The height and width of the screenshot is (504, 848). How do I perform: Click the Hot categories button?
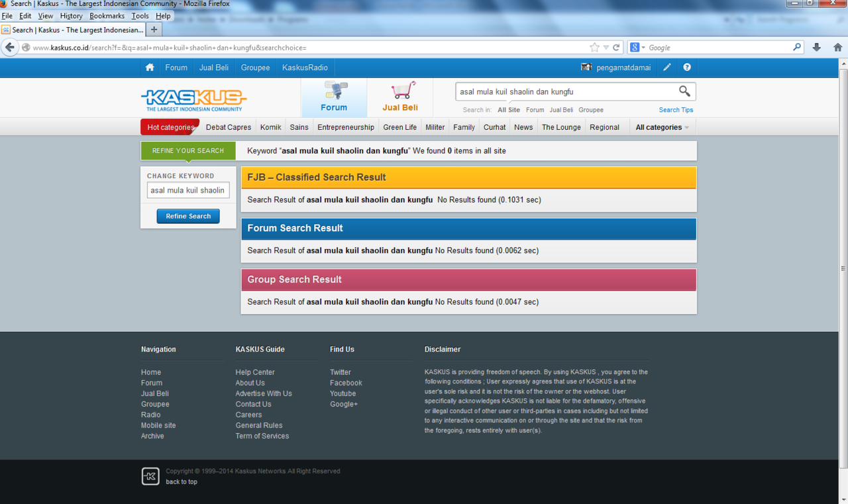[170, 127]
